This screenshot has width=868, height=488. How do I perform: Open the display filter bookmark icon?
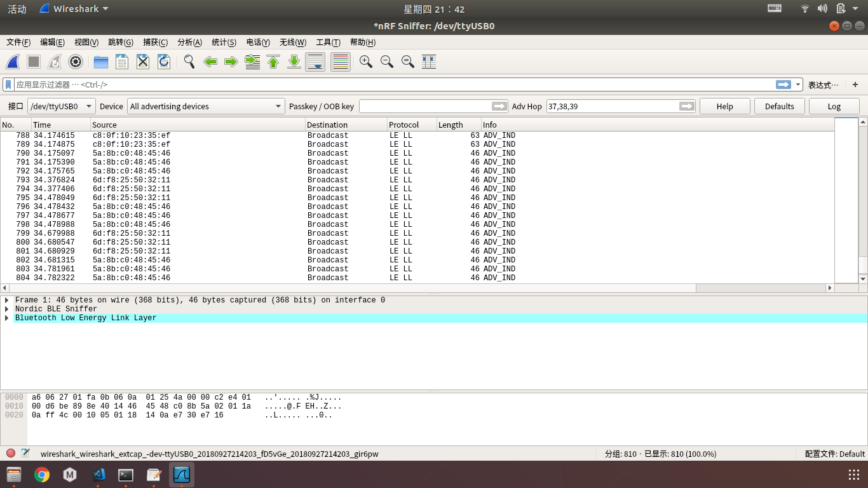[x=8, y=85]
